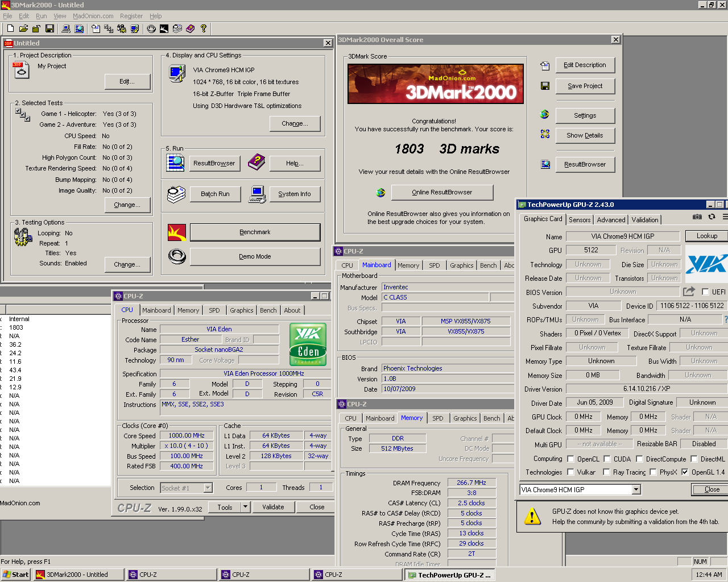Click the Batch Run stacked pages icon
The width and height of the screenshot is (728, 582).
click(x=176, y=194)
